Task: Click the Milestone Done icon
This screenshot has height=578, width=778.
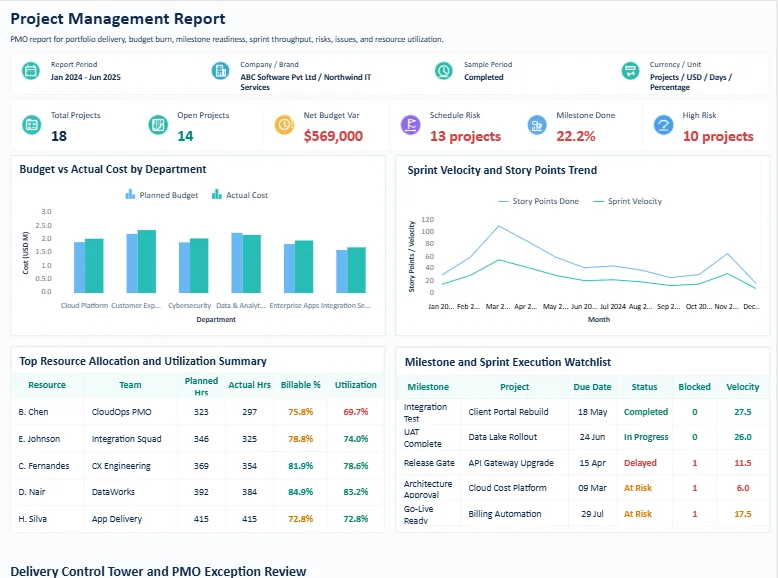Action: (x=537, y=125)
